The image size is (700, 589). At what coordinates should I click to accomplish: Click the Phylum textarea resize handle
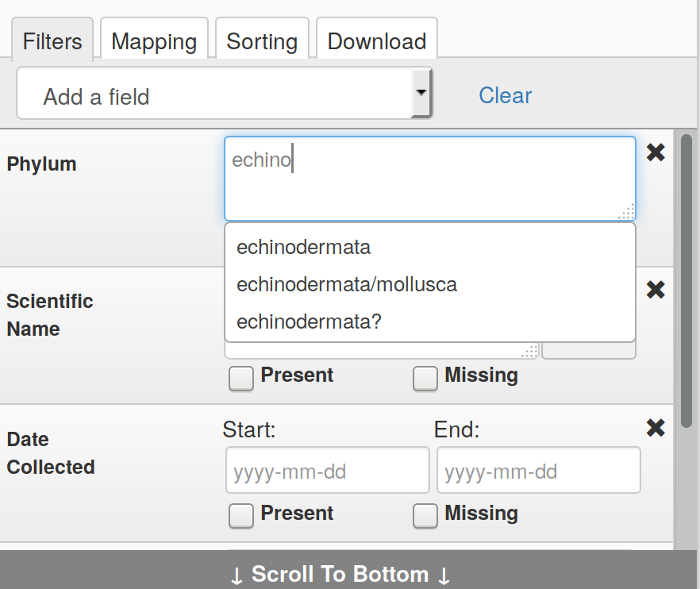tap(627, 212)
